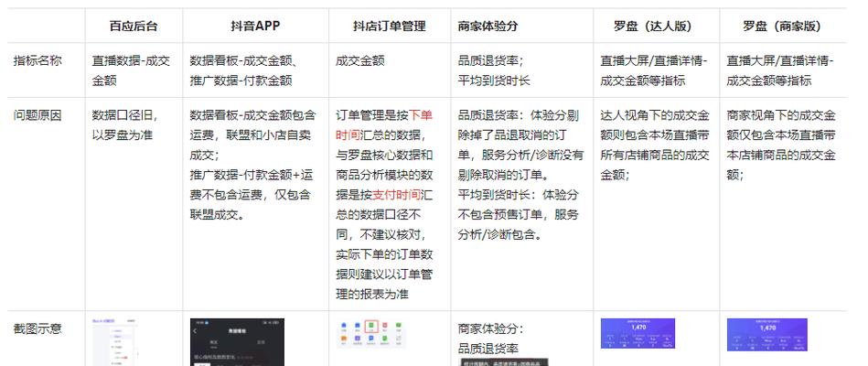Click the 数据口径旧，以罗盘为准 cell
868x366 pixels.
(x=125, y=125)
